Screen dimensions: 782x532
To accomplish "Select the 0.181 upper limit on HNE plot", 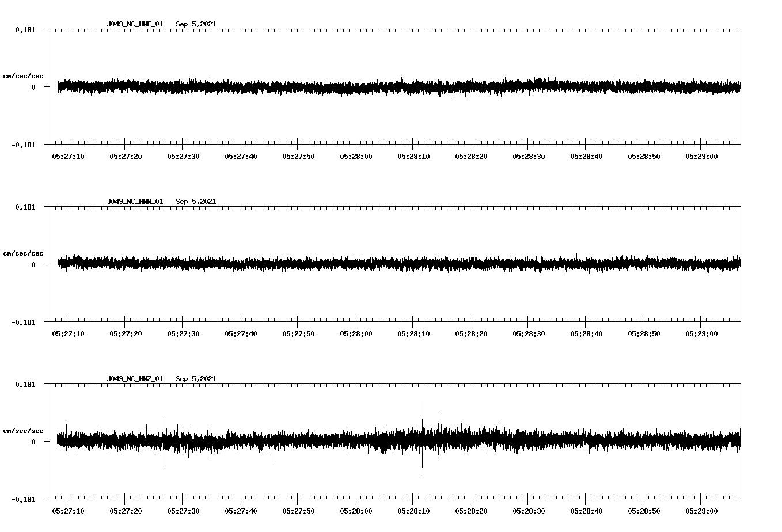I will 25,29.
